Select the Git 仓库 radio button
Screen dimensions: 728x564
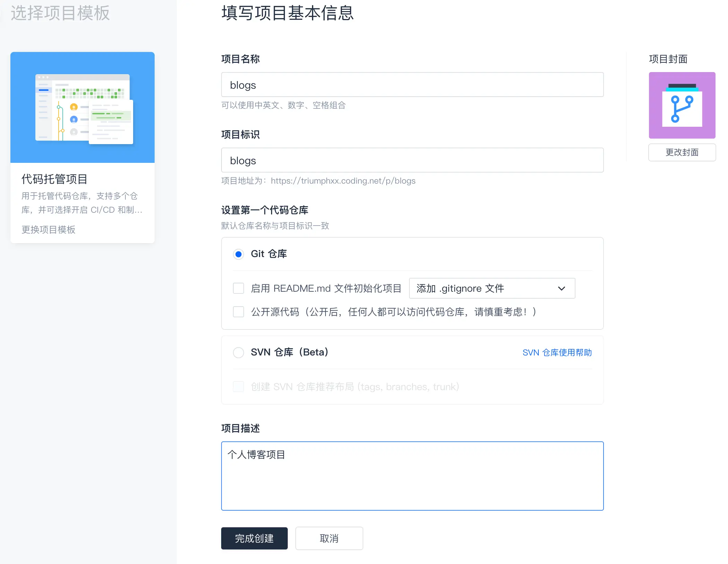[239, 254]
